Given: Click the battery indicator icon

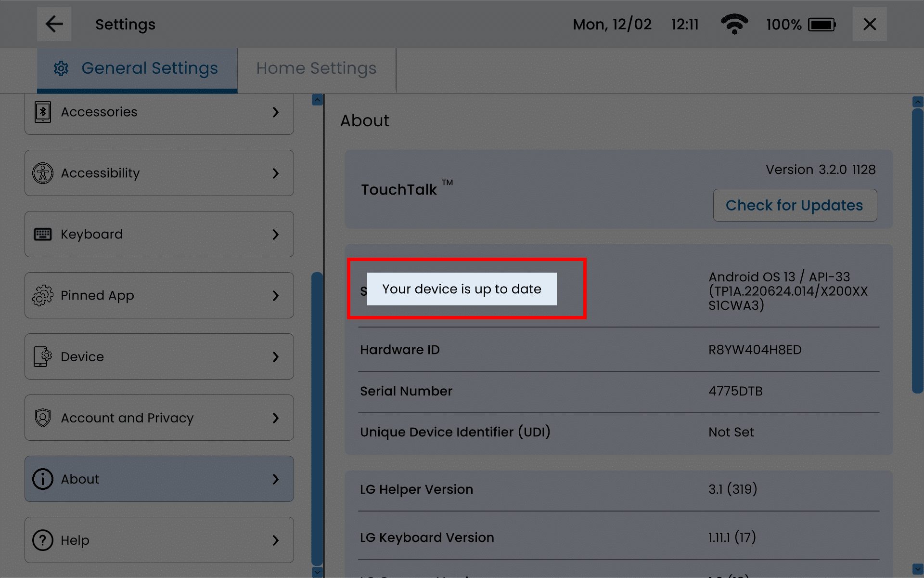Looking at the screenshot, I should pos(822,24).
